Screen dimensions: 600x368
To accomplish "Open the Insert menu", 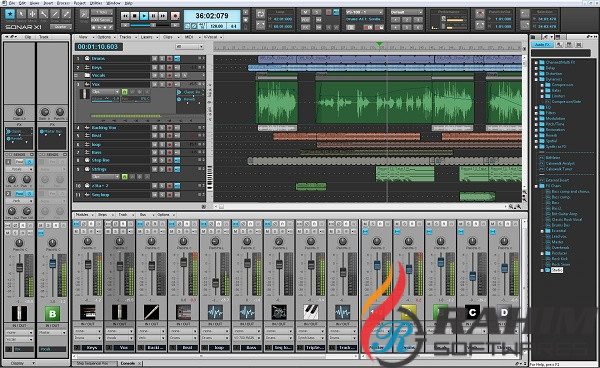I will (x=48, y=3).
